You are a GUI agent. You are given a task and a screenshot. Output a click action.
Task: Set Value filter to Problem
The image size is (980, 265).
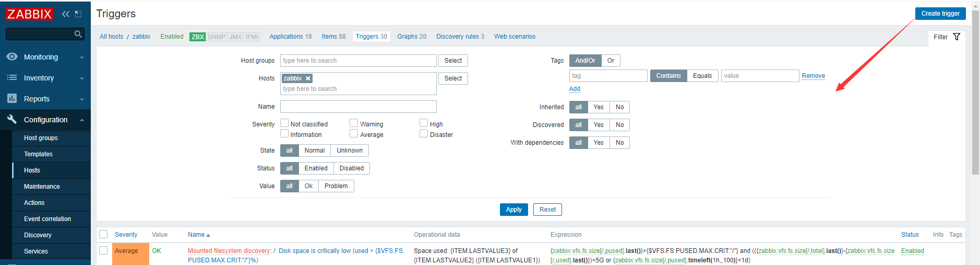(x=336, y=186)
